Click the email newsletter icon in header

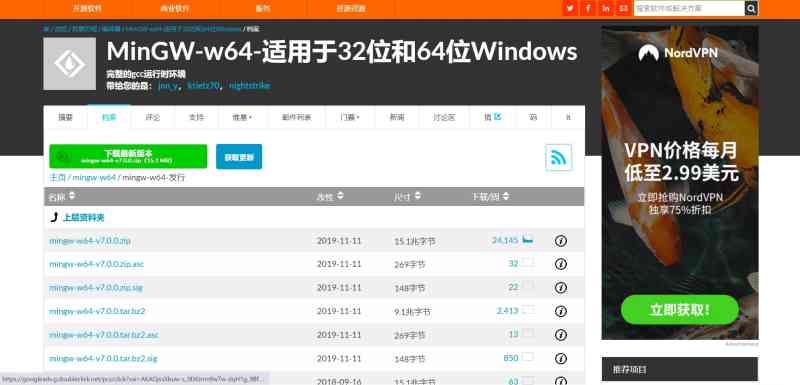point(623,8)
